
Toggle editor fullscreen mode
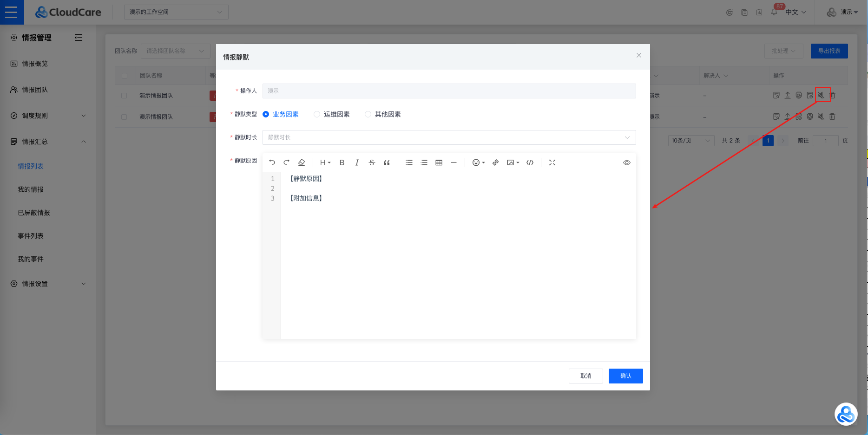pyautogui.click(x=552, y=162)
